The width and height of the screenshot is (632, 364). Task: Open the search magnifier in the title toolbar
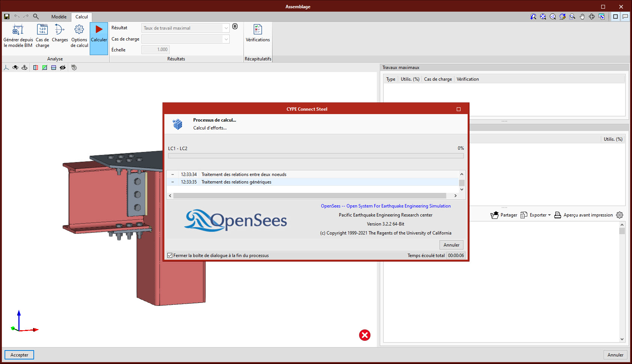tap(36, 17)
